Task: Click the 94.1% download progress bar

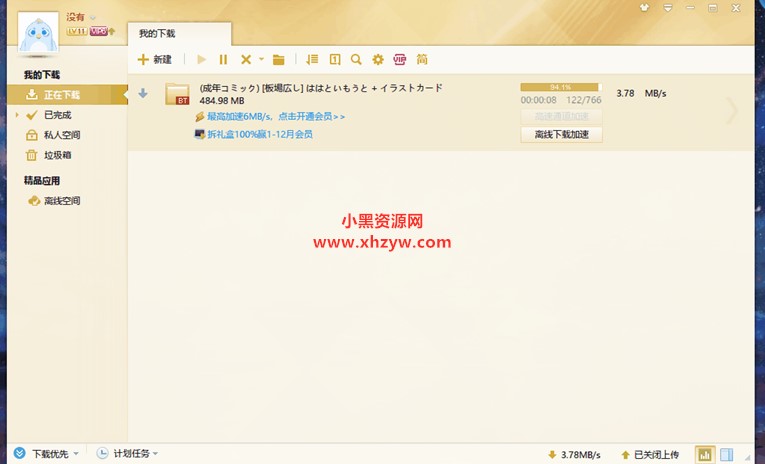Action: [559, 87]
